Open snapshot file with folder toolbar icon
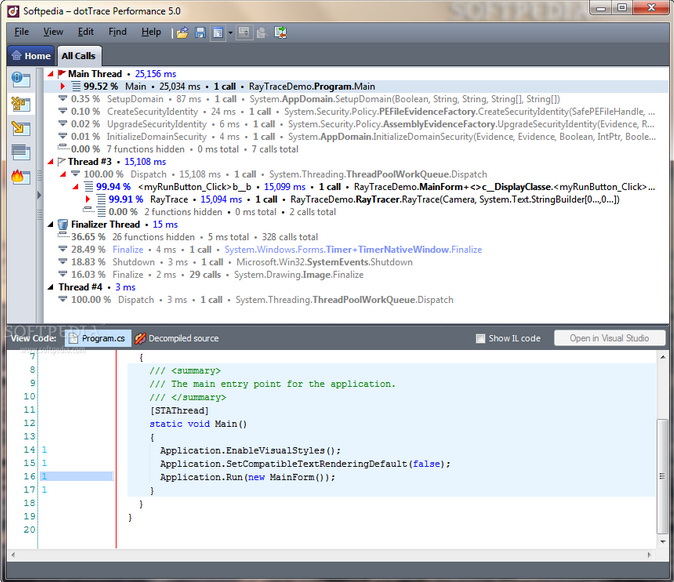 tap(182, 33)
